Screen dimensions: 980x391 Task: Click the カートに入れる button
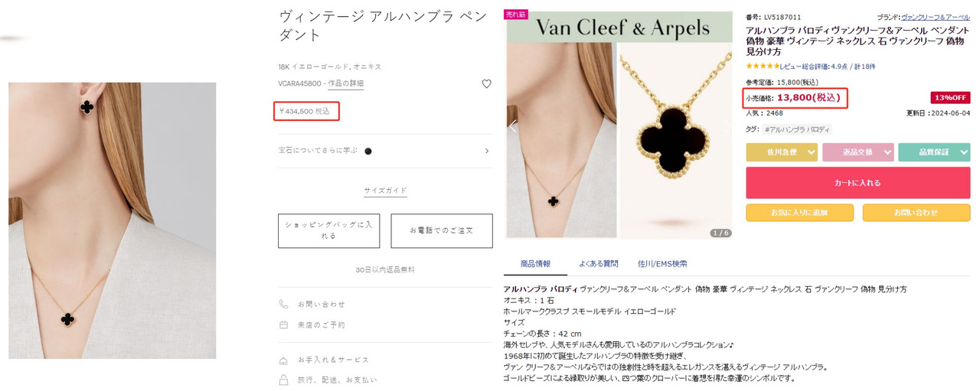pyautogui.click(x=858, y=183)
